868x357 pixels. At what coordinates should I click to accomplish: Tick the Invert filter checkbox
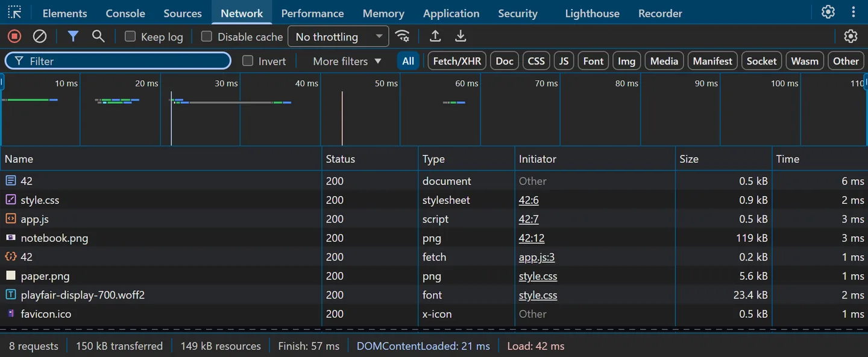click(248, 61)
